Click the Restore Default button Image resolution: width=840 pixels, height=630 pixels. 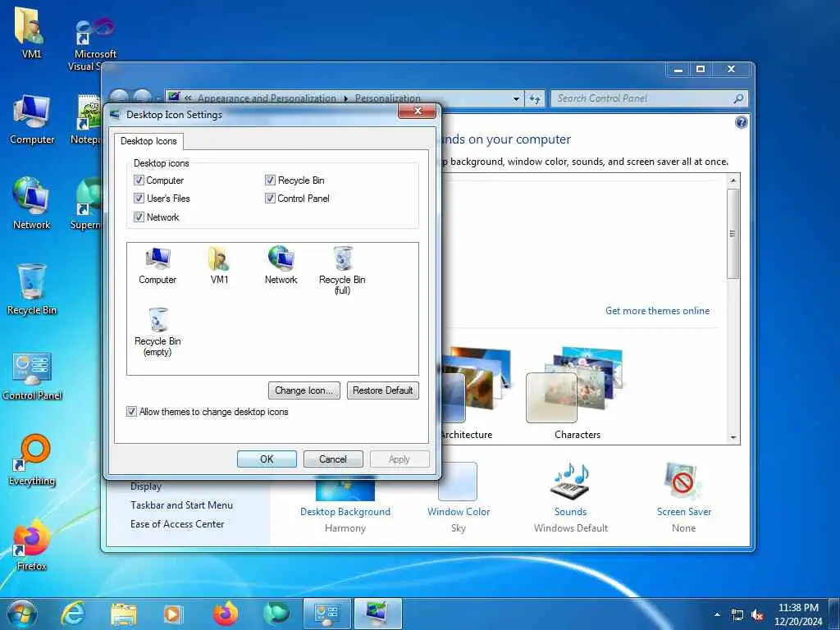click(382, 390)
